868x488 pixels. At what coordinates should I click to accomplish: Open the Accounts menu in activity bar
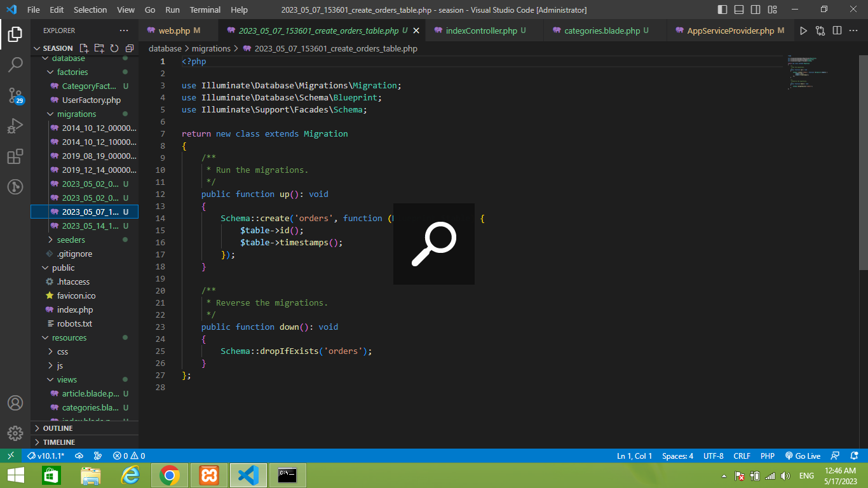(15, 403)
